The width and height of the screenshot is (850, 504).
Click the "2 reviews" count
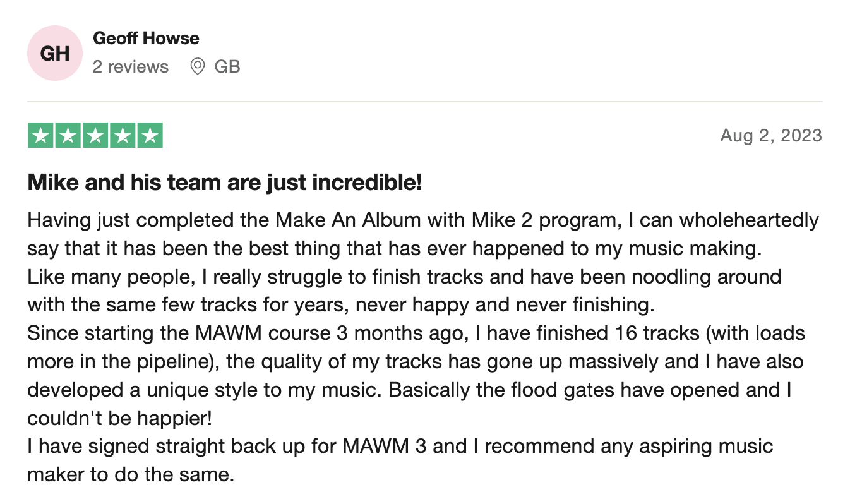(131, 67)
